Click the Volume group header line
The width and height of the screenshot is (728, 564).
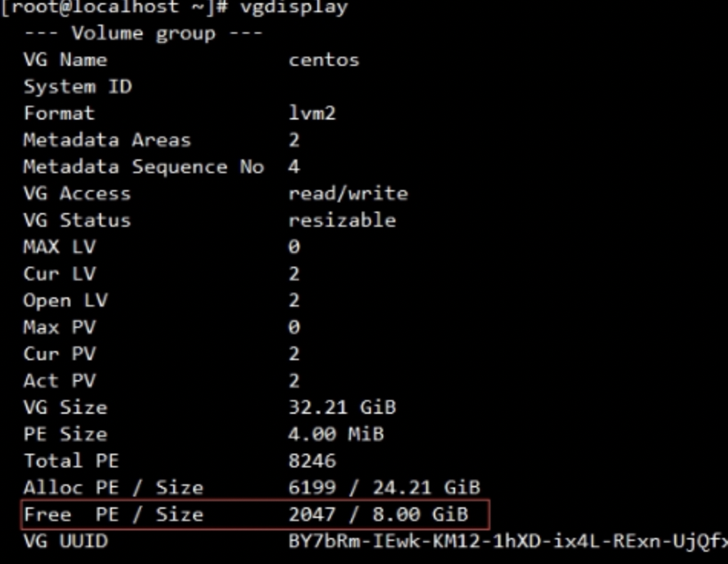coord(143,34)
